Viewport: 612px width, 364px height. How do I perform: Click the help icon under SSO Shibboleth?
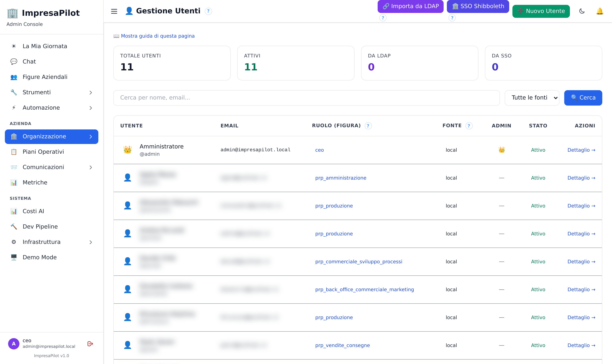452,18
